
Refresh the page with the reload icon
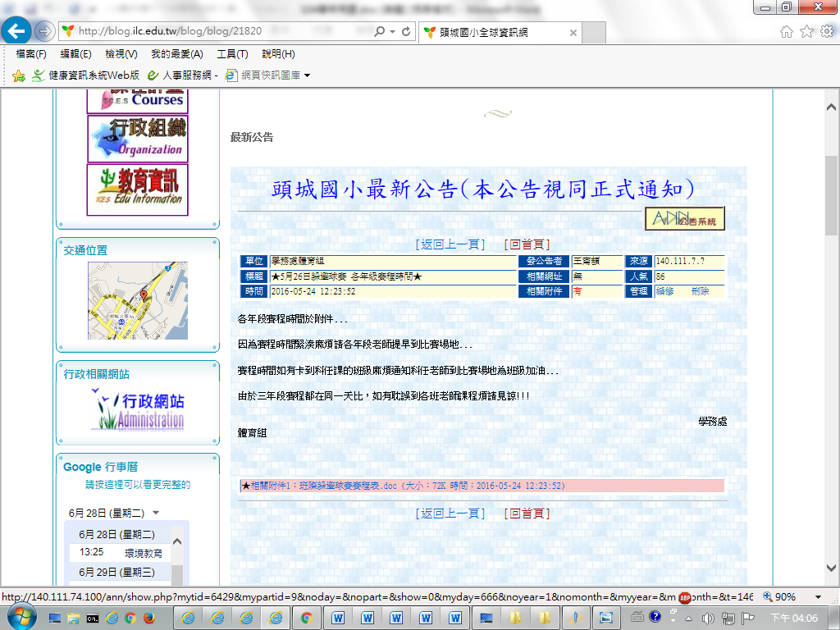pyautogui.click(x=406, y=32)
